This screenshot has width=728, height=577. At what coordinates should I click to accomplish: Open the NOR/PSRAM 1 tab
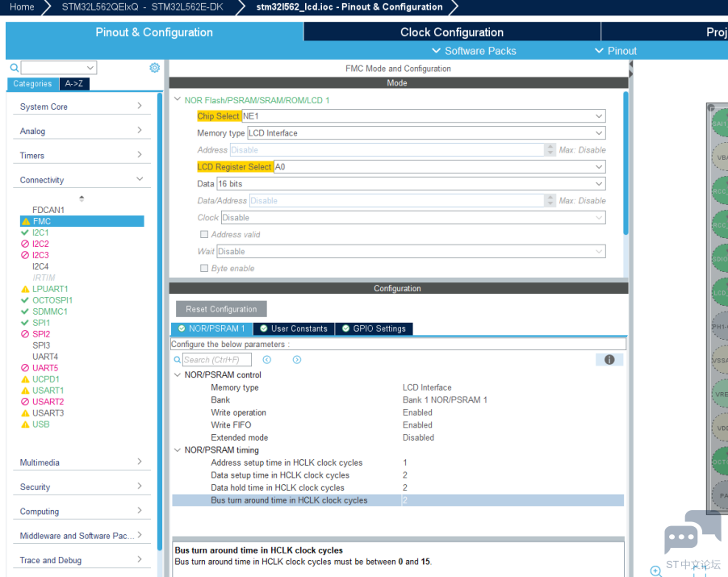(211, 328)
